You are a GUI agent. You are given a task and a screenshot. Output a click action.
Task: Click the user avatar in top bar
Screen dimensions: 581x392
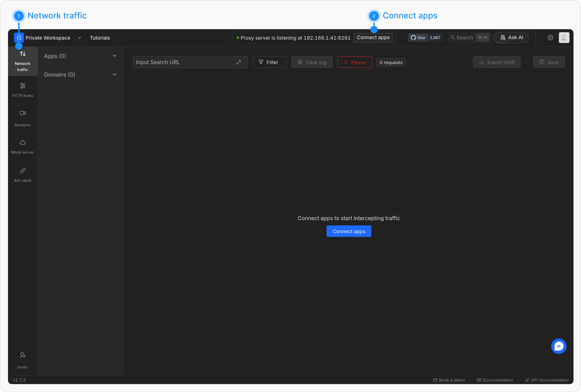564,38
